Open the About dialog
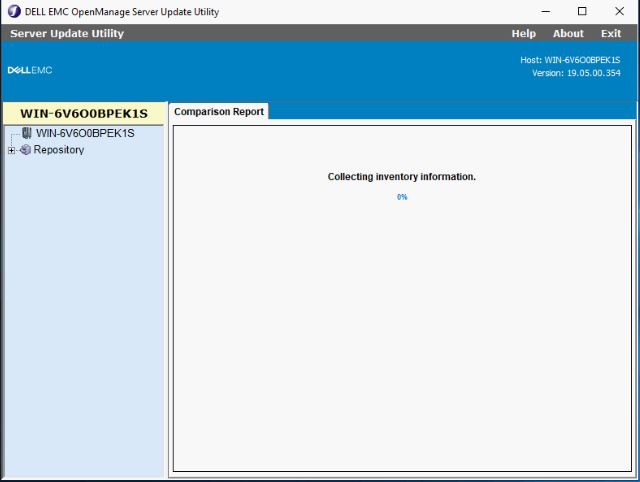 point(568,33)
